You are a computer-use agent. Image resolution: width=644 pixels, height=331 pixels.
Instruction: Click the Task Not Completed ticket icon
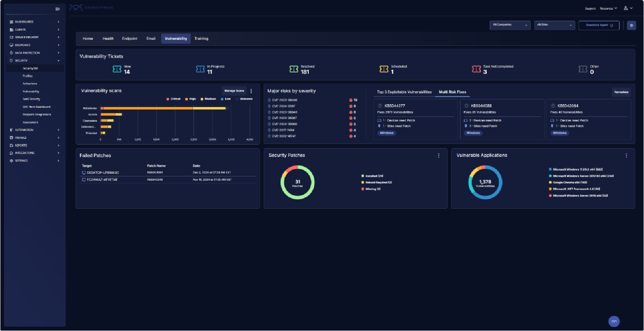tap(476, 69)
